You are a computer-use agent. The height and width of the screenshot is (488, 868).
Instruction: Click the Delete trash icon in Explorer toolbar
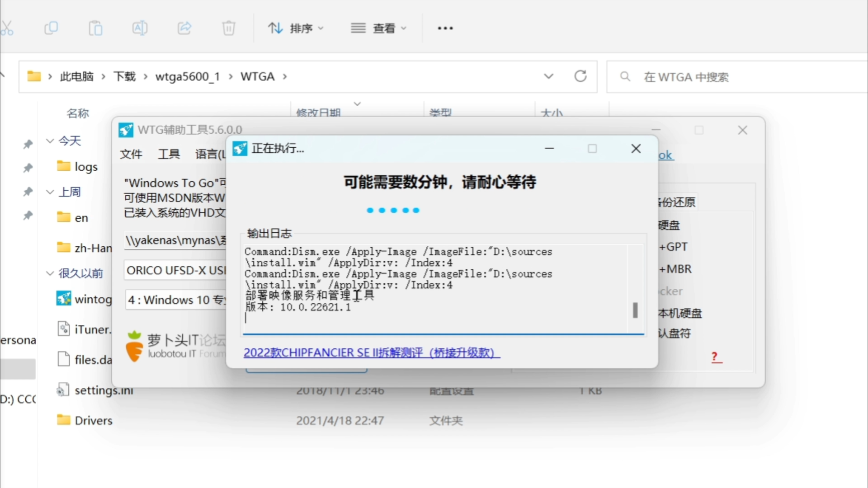point(228,28)
